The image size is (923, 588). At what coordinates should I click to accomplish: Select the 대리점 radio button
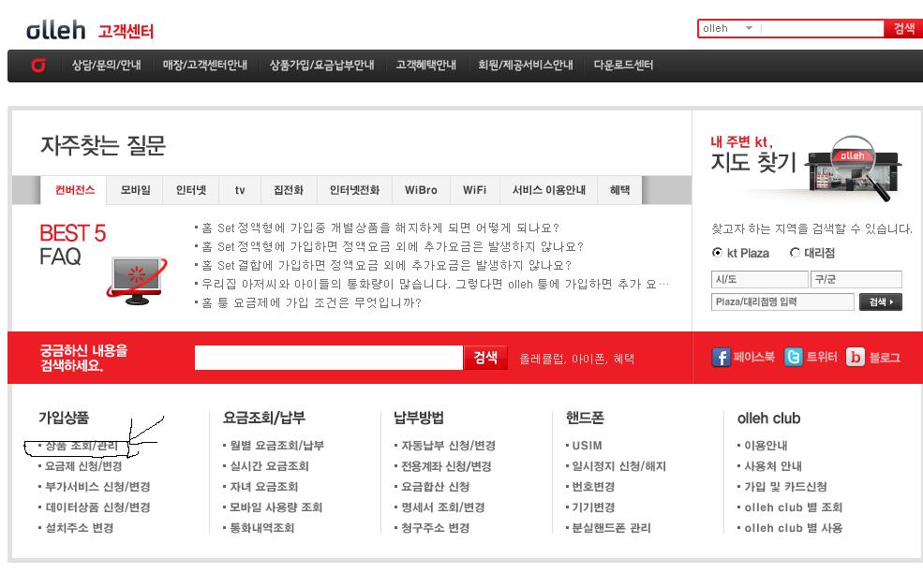point(795,253)
